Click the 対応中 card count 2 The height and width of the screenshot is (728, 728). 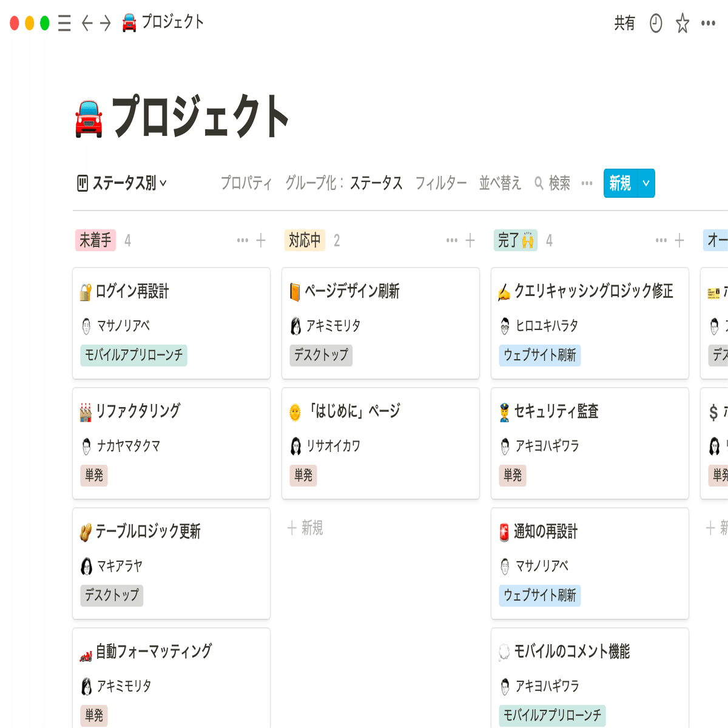(337, 241)
